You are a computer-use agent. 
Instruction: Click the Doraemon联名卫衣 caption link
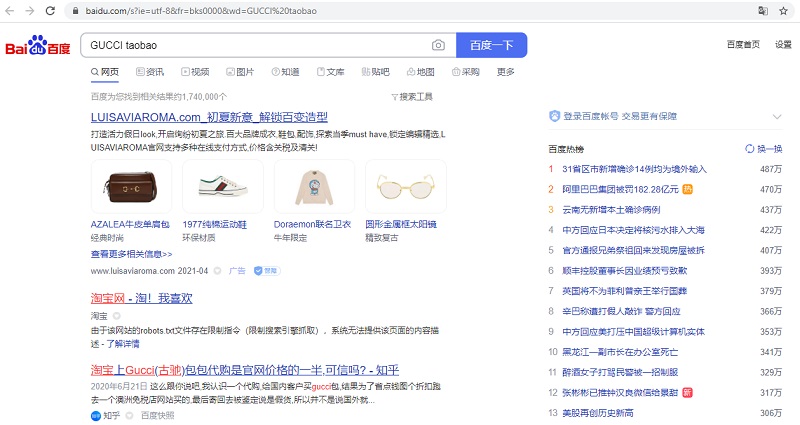312,224
